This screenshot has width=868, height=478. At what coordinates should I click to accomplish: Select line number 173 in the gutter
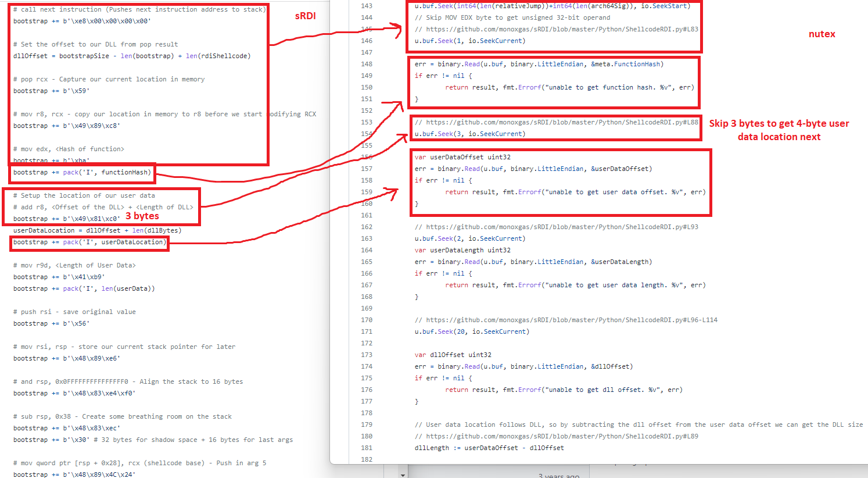[367, 355]
